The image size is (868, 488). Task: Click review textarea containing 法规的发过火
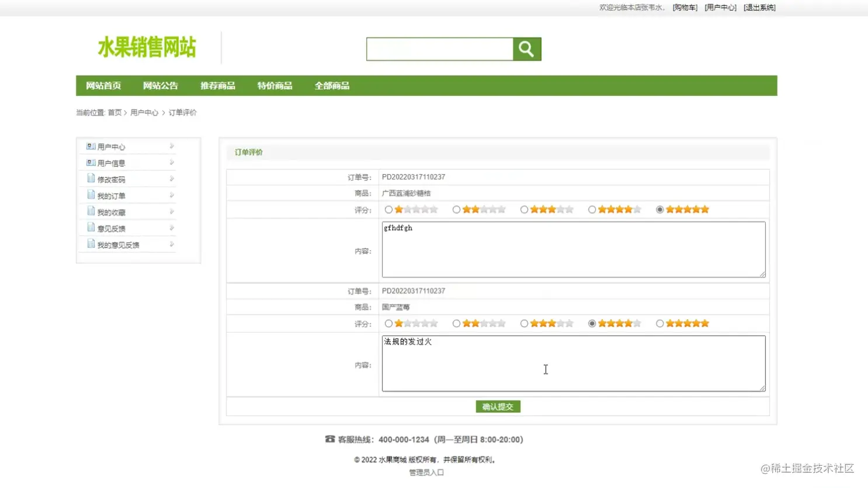click(574, 364)
